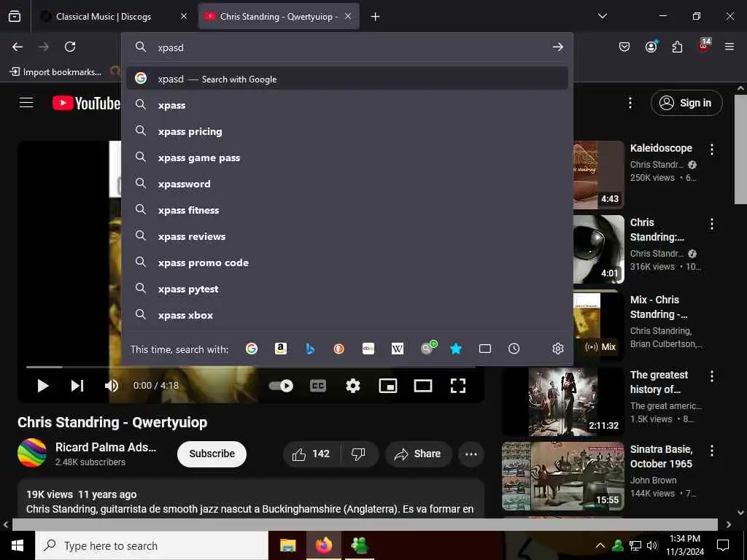747x560 pixels.
Task: Search this time with DuckDuckGo
Action: pos(338,349)
